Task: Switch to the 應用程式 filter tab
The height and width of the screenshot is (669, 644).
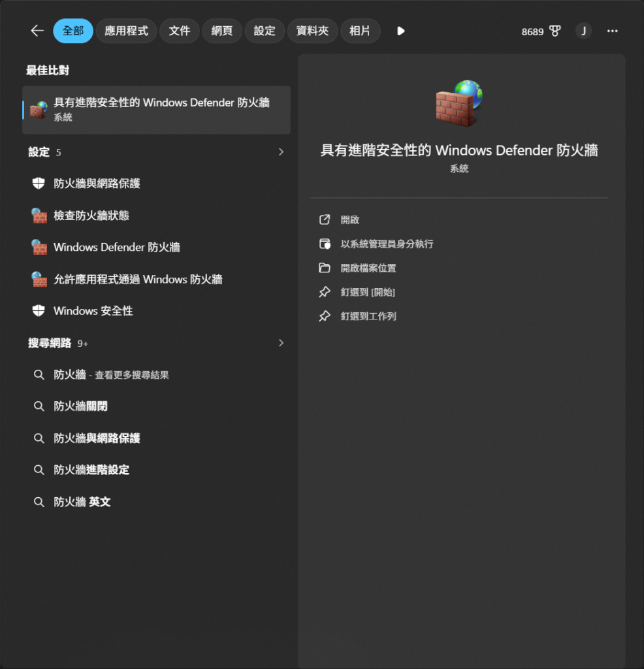Action: tap(126, 31)
